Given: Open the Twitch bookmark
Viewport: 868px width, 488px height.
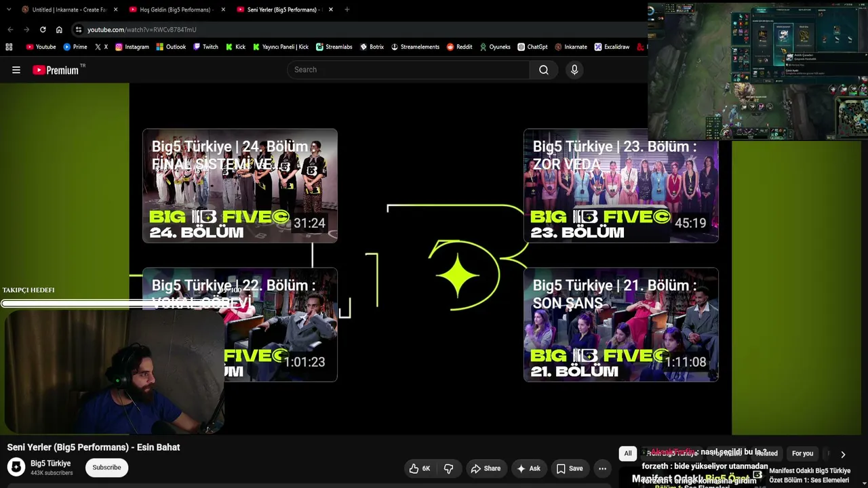Looking at the screenshot, I should click(x=205, y=47).
